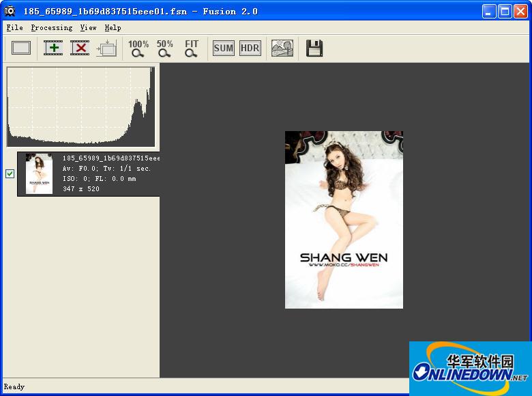Select the SUM fusion mode
Viewport: 532px width, 396px height.
[x=223, y=48]
